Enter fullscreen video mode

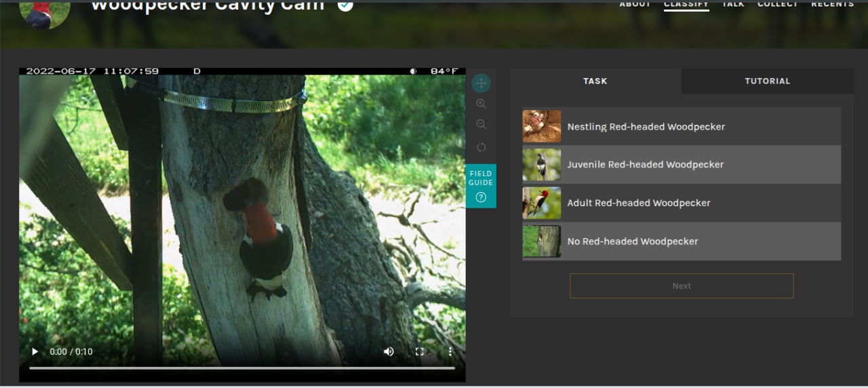coord(419,351)
